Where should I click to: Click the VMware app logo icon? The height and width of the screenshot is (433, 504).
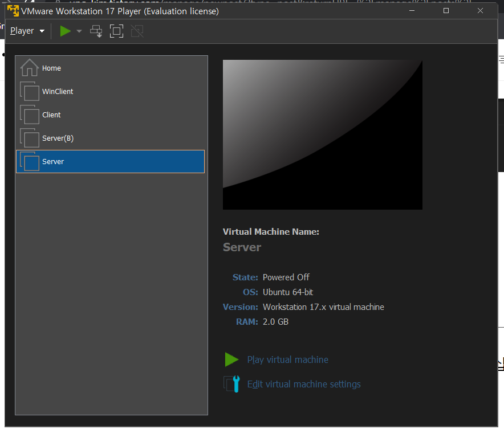pyautogui.click(x=13, y=11)
